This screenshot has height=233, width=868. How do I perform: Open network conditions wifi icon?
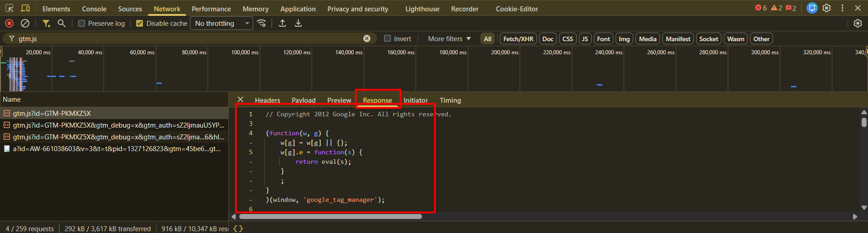point(261,23)
